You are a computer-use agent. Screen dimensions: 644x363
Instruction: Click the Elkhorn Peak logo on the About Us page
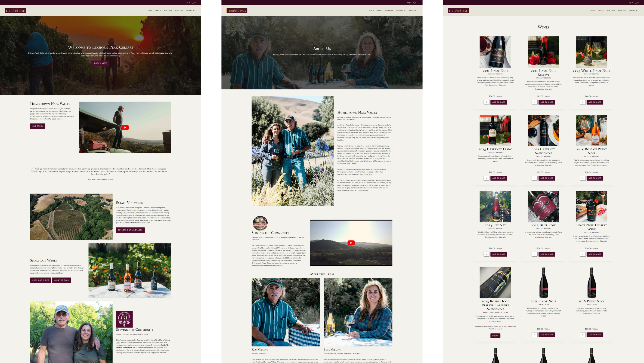click(237, 10)
